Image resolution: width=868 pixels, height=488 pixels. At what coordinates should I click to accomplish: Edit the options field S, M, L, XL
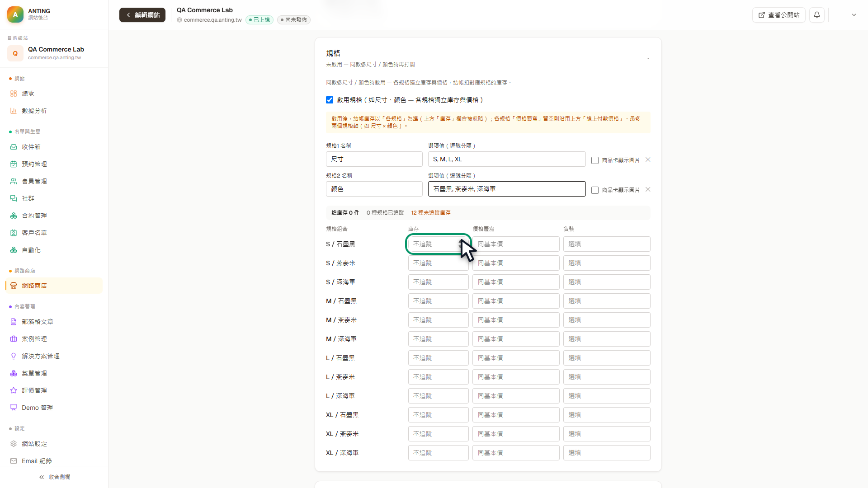tap(507, 159)
